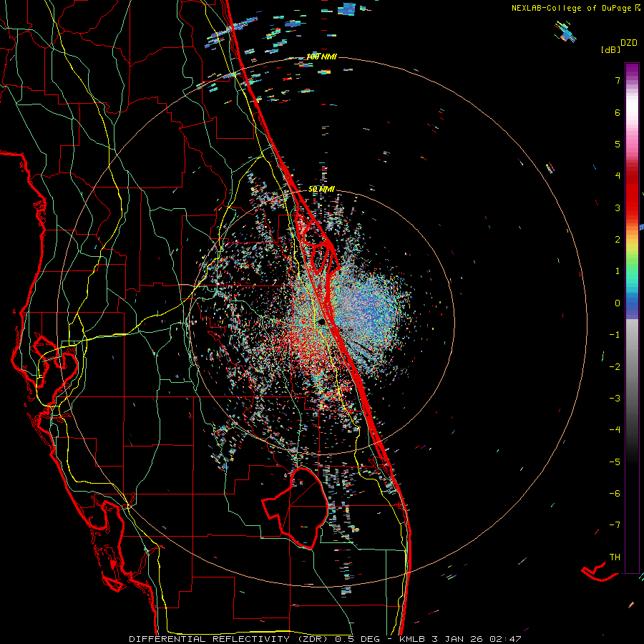The width and height of the screenshot is (644, 644).
Task: Click the 3 value on the color scale
Action: click(618, 208)
